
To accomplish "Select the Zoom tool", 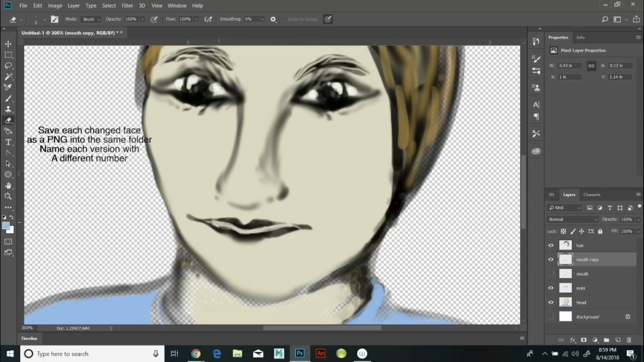I will pyautogui.click(x=8, y=196).
